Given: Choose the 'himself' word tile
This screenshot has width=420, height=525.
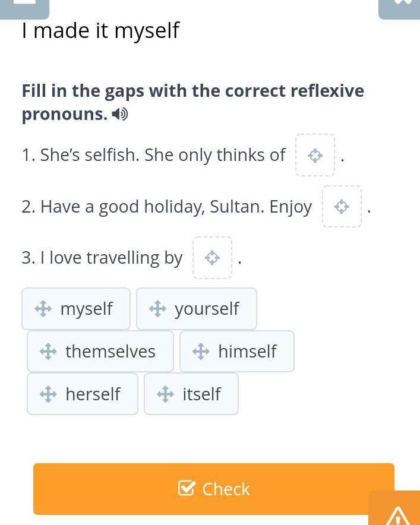Looking at the screenshot, I should tap(237, 352).
